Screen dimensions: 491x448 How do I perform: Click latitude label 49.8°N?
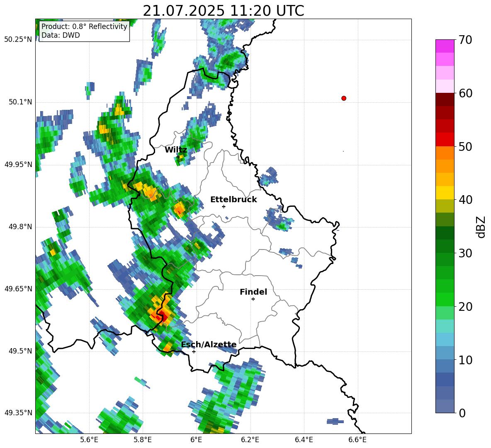(20, 227)
